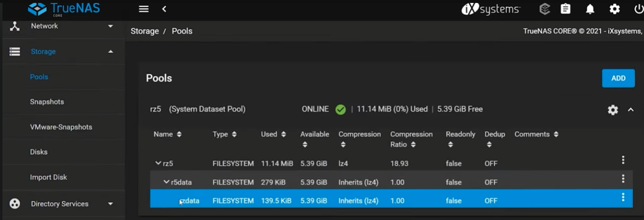Sort by the Readonly column arrows

coord(451,144)
